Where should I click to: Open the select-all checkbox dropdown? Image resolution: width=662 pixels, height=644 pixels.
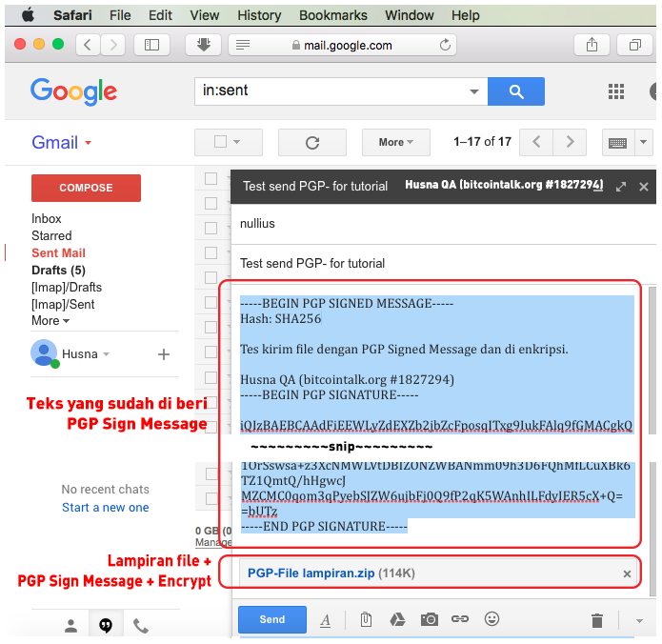[x=237, y=142]
